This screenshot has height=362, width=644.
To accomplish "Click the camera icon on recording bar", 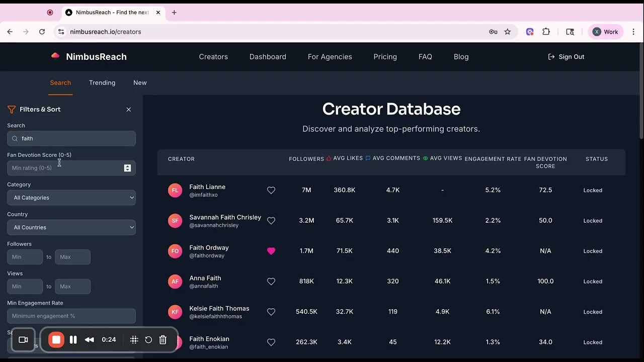I will click(x=23, y=340).
